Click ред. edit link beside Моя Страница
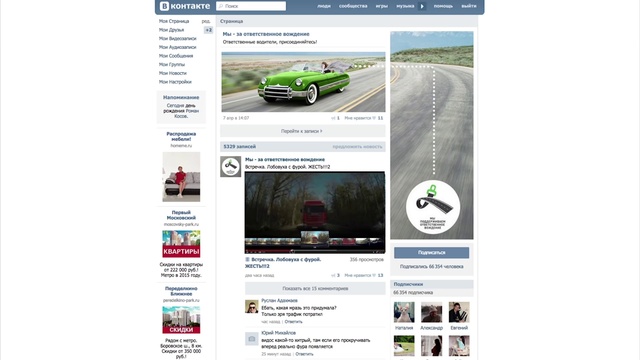 pyautogui.click(x=206, y=21)
